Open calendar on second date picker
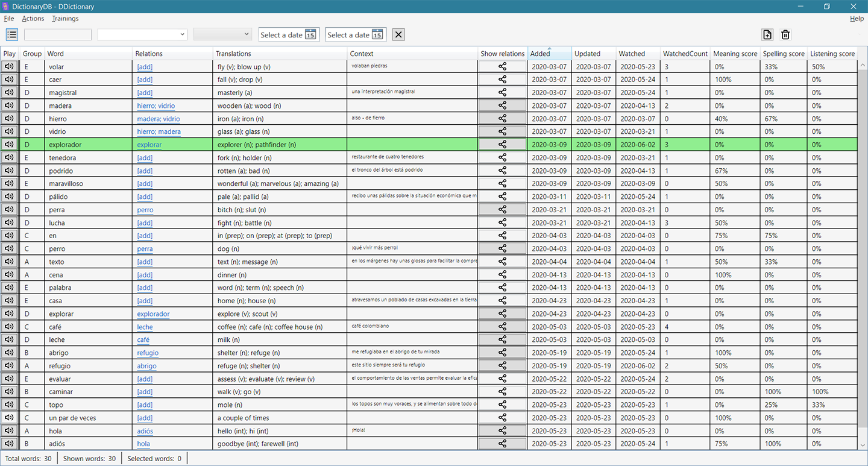Screen dimensions: 868x466 pyautogui.click(x=377, y=34)
